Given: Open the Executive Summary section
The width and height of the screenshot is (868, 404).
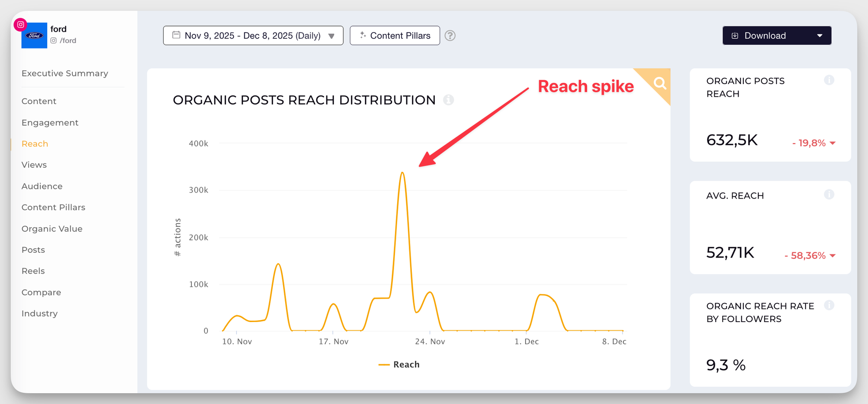Looking at the screenshot, I should [x=65, y=73].
